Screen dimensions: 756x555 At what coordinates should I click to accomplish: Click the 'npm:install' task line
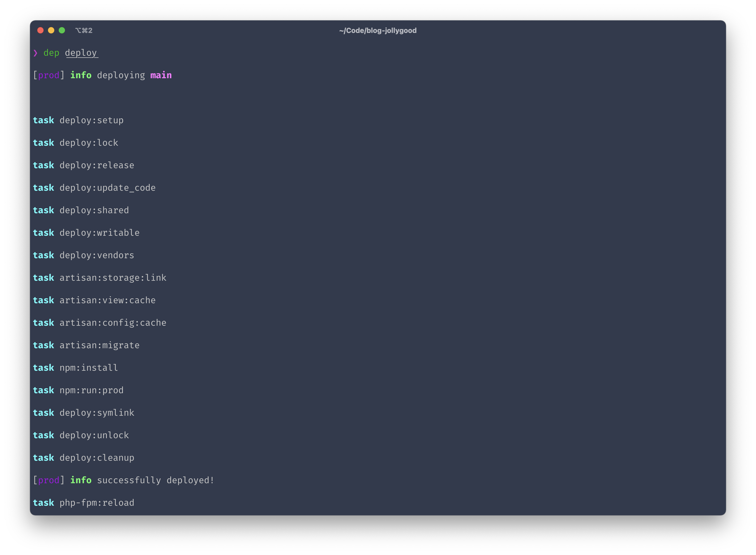[x=75, y=368]
